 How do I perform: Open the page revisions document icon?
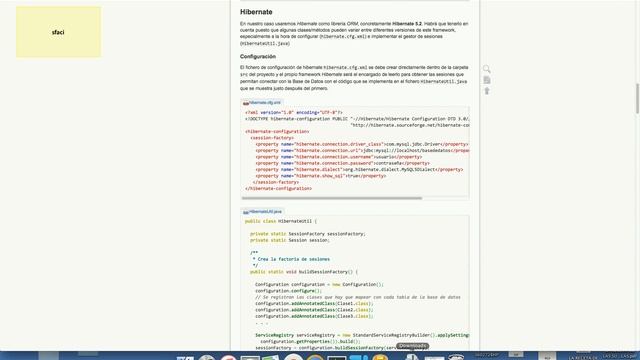click(487, 80)
